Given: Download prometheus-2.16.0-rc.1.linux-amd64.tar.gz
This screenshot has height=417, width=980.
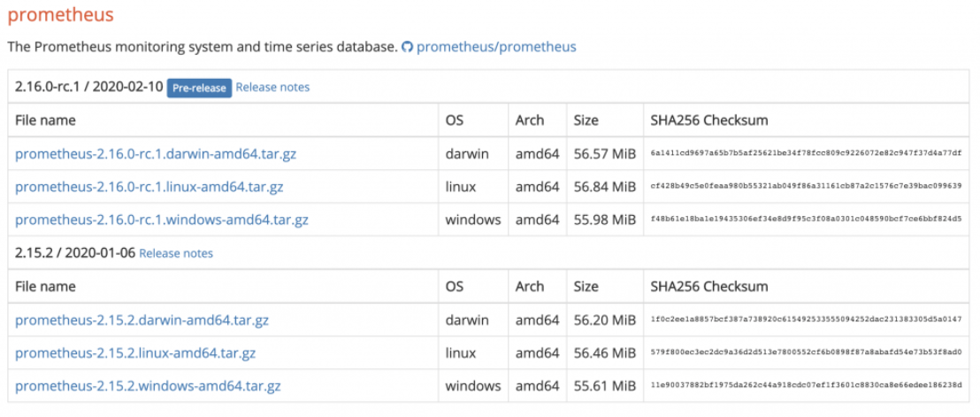Looking at the screenshot, I should point(149,187).
